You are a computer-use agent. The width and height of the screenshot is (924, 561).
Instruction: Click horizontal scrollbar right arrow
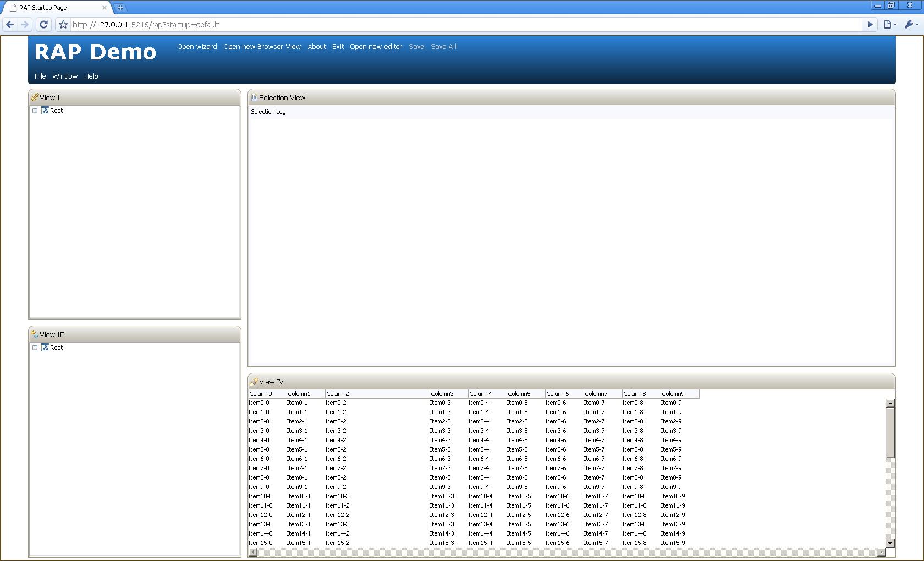click(x=882, y=552)
